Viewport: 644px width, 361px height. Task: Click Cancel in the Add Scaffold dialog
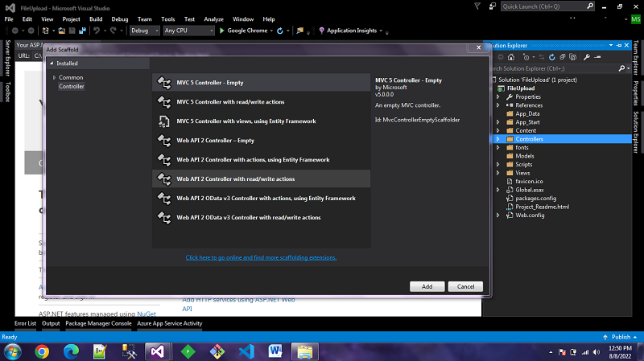[465, 286]
